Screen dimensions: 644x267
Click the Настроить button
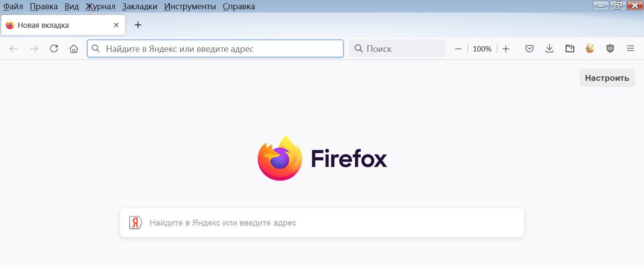[607, 78]
